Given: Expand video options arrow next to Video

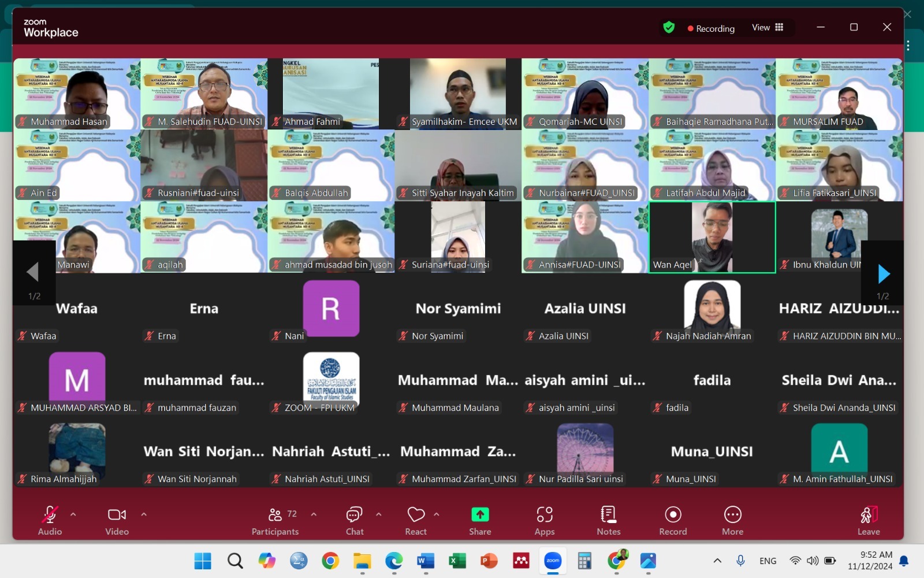Looking at the screenshot, I should [x=144, y=514].
